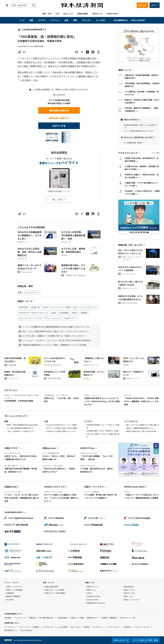
Task: Open Myニュース from the top menu
Action: click(68, 14)
